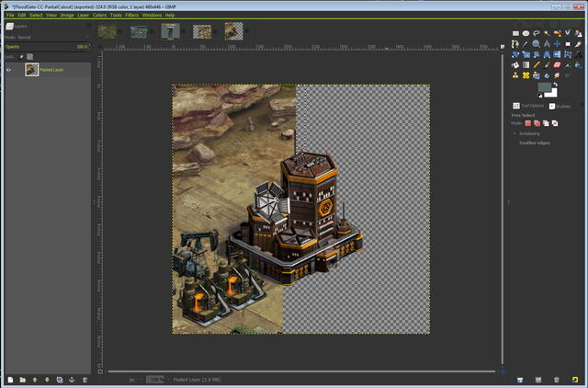
Task: Open the px unit dropdown
Action: [135, 380]
